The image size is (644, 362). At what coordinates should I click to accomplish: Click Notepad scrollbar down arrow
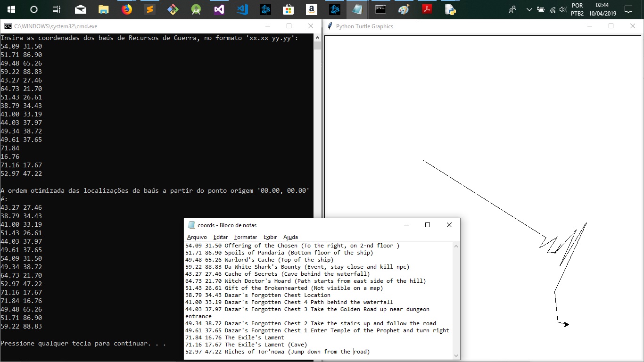456,355
